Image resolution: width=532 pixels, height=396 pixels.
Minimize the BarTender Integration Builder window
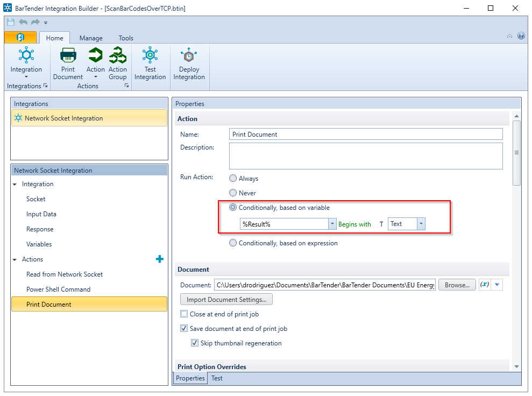[466, 8]
